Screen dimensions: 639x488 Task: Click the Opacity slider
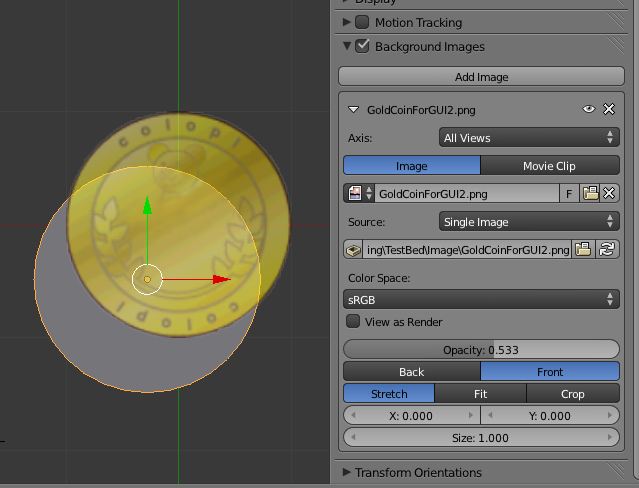coord(481,350)
